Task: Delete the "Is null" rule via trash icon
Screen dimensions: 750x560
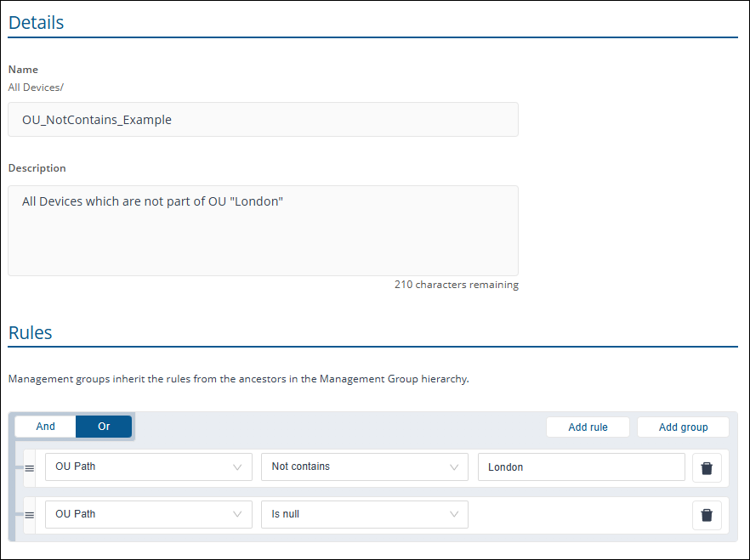Action: point(706,514)
